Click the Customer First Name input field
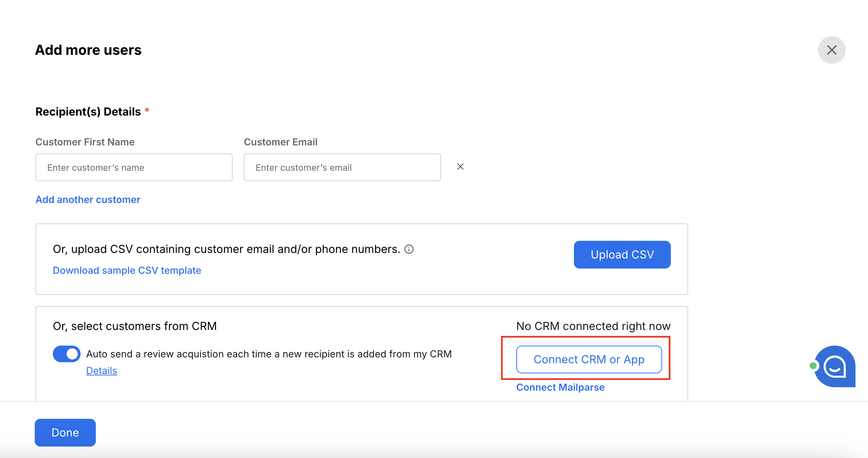Screen dimensions: 868x458 [x=134, y=168]
